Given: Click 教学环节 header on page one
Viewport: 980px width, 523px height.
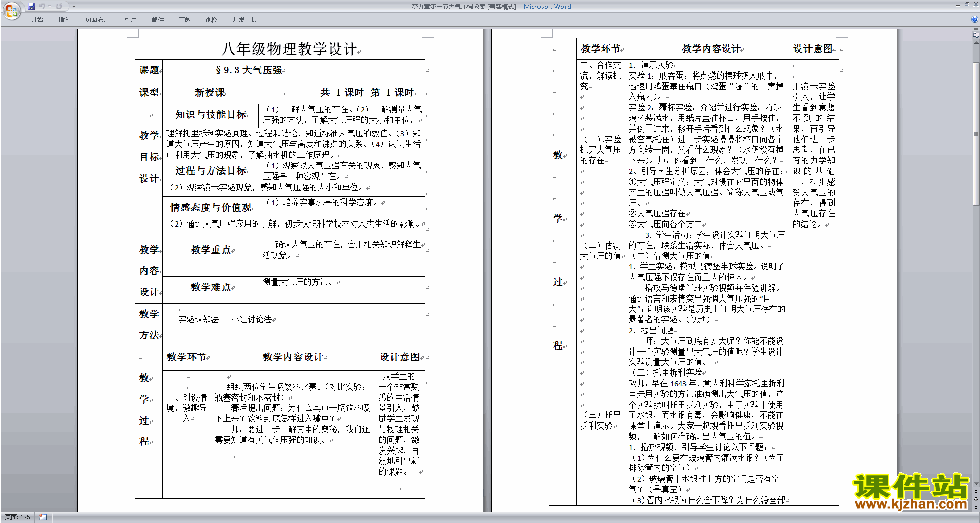Looking at the screenshot, I should click(186, 357).
